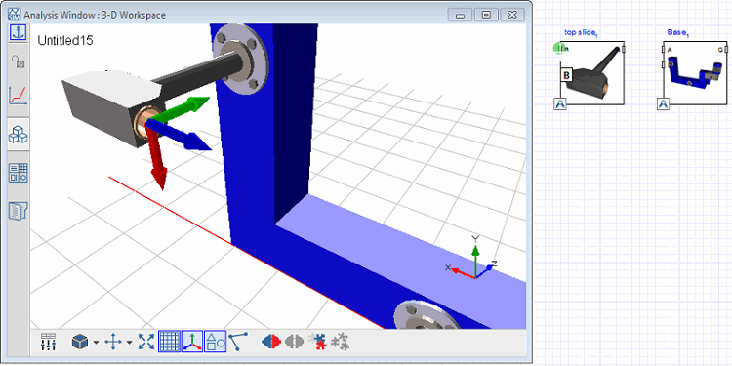This screenshot has width=732, height=366.
Task: Click the connected nodes path icon
Action: [x=238, y=341]
